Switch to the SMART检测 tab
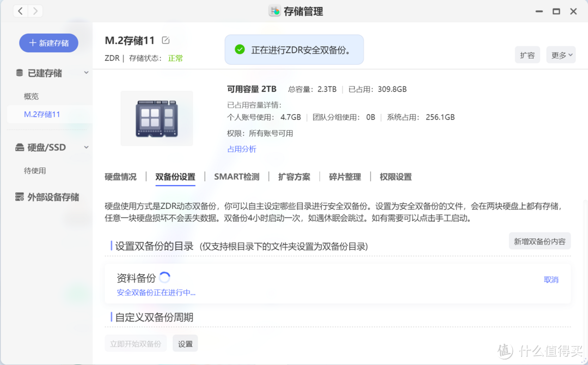Screen dimensions: 588x365 click(x=236, y=177)
